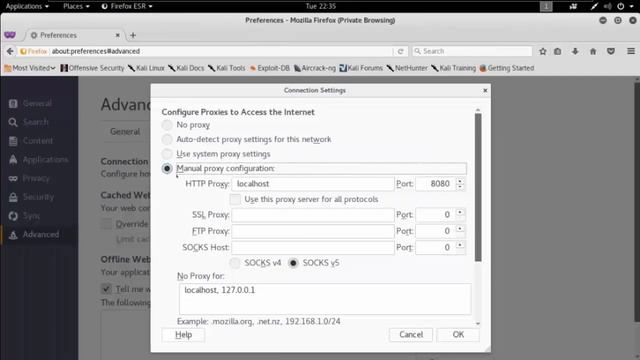Click the volume icon in top bar

tap(608, 6)
